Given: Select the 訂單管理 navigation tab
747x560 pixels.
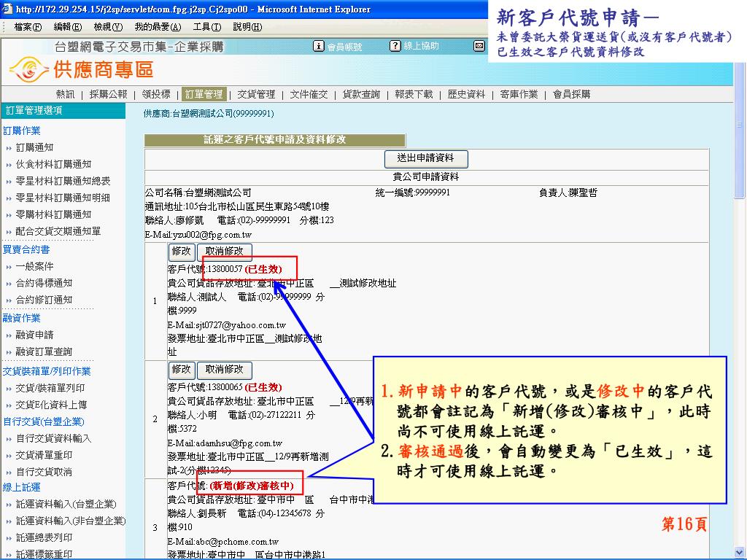Looking at the screenshot, I should coord(204,94).
